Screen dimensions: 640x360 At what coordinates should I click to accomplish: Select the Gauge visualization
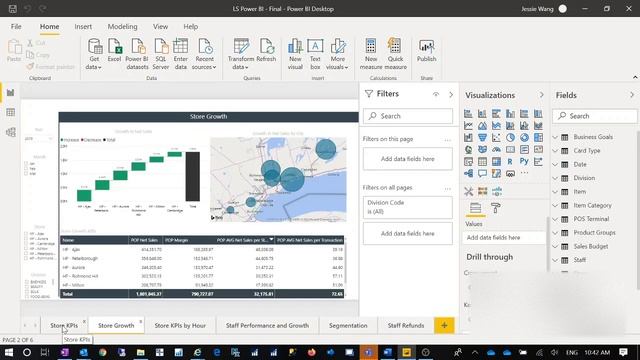coord(496,149)
